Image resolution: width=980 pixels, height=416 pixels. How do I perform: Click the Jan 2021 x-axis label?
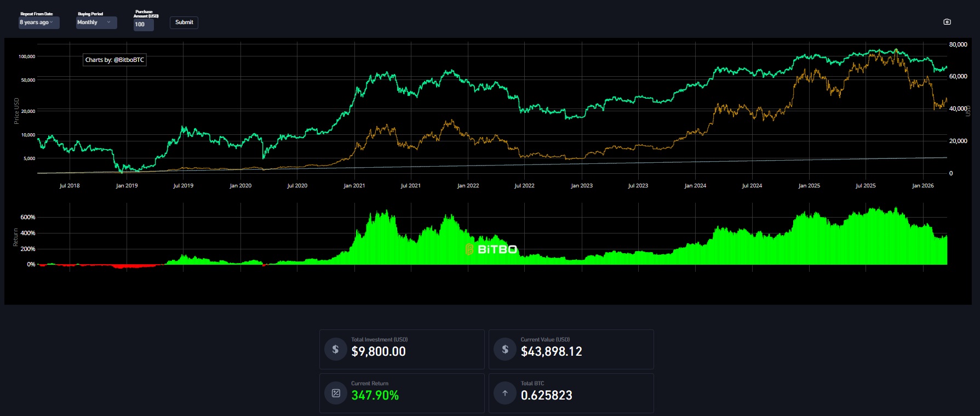coord(354,186)
